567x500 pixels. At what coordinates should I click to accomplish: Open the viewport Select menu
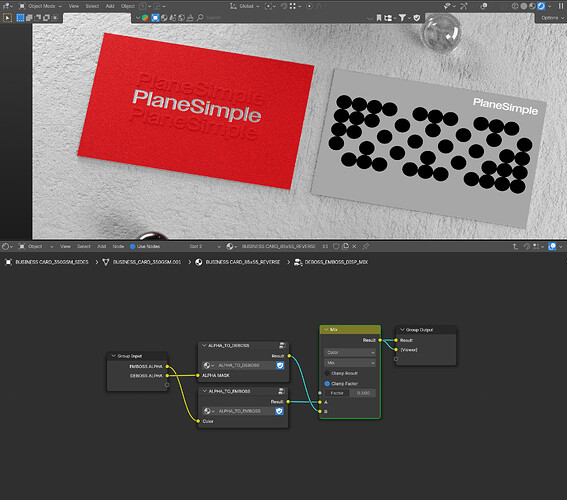pyautogui.click(x=92, y=6)
